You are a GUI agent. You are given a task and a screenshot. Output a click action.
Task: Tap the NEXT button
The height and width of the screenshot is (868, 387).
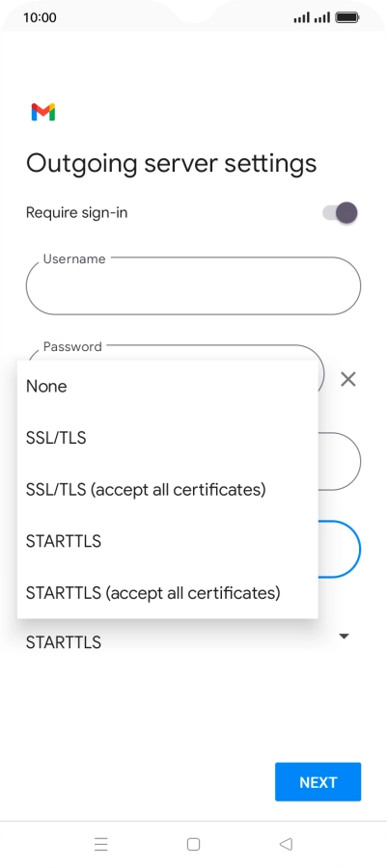[x=318, y=781]
